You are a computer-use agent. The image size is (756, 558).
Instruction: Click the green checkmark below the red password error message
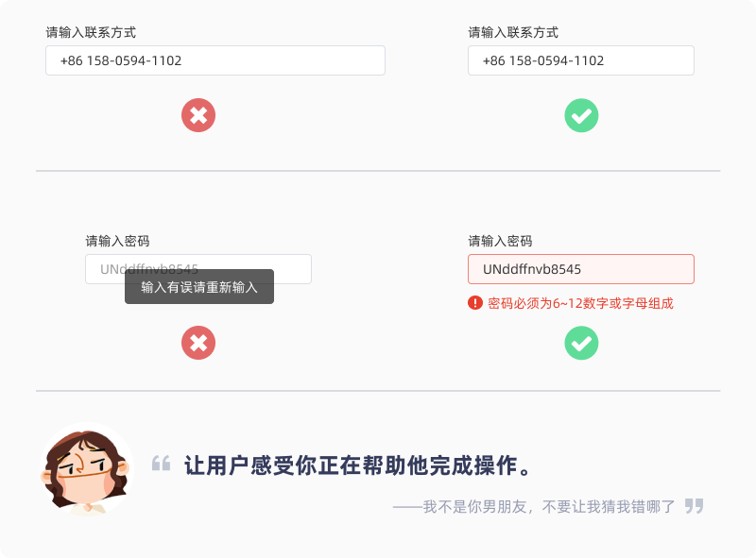pyautogui.click(x=581, y=343)
